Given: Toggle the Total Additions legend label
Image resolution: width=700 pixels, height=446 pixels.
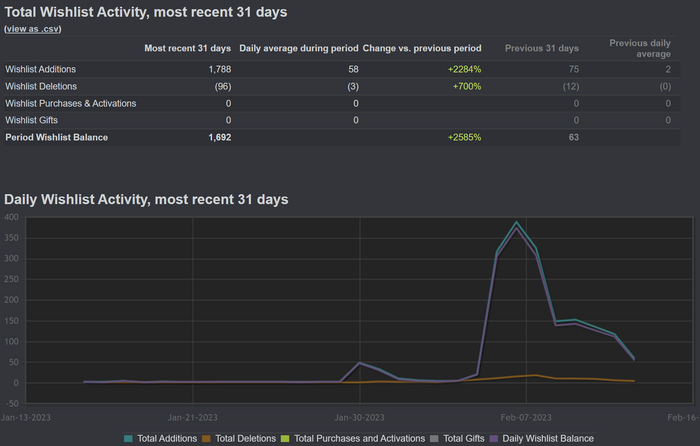Looking at the screenshot, I should coord(167,438).
